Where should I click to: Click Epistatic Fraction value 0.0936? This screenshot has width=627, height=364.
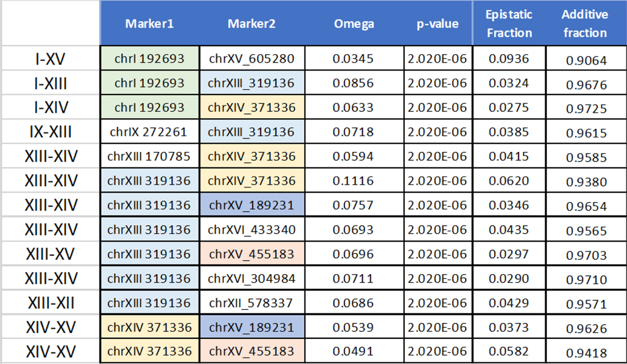click(509, 59)
